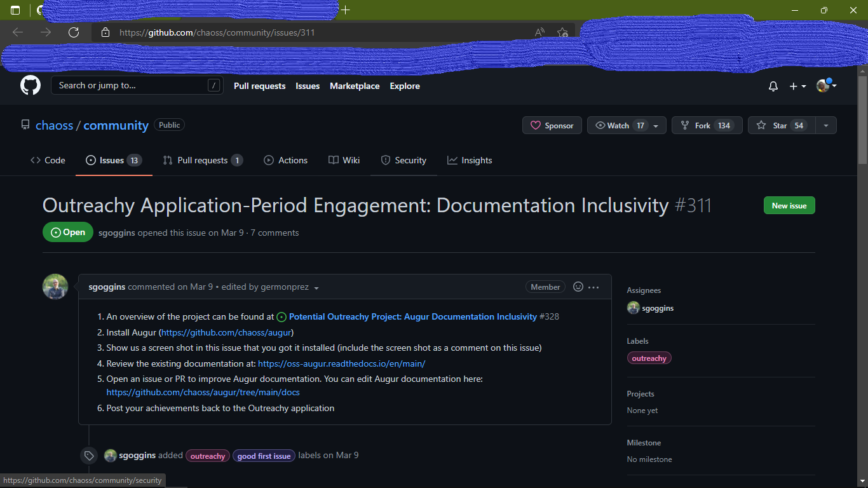This screenshot has height=488, width=868.
Task: Reload the page with refresh icon
Action: (x=74, y=32)
